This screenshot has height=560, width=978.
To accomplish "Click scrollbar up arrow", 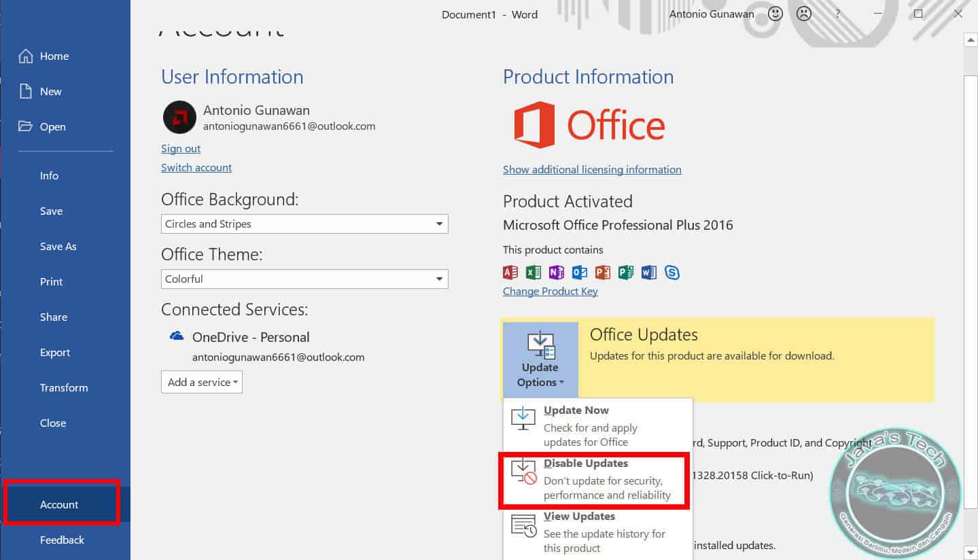I will 971,40.
